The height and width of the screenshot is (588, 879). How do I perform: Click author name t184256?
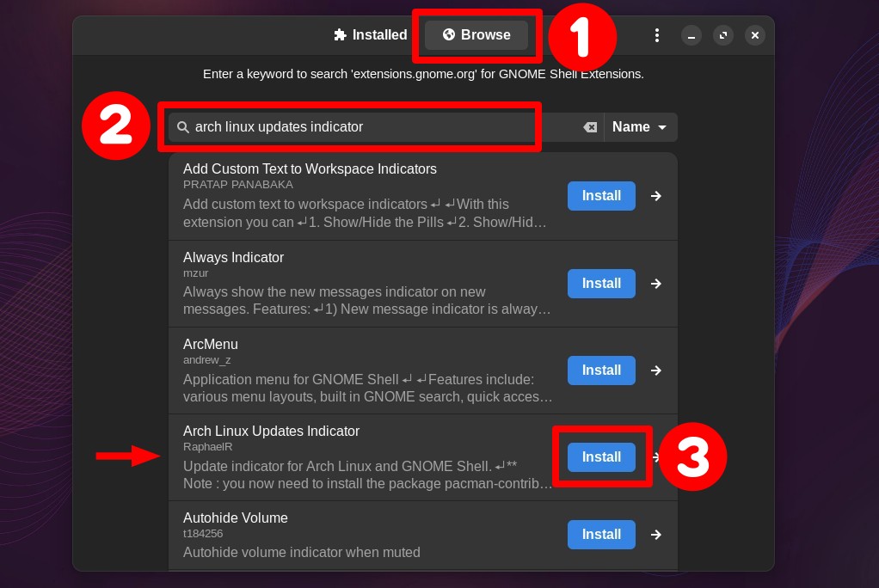click(203, 534)
